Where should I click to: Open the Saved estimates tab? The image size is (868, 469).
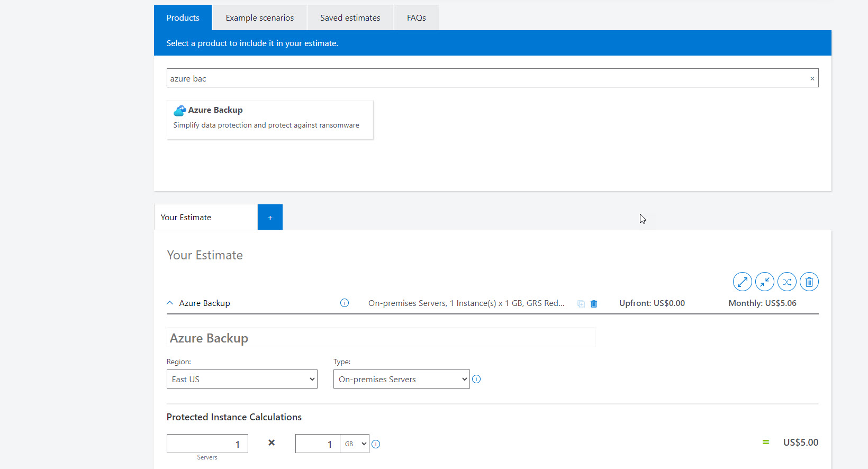pyautogui.click(x=350, y=18)
